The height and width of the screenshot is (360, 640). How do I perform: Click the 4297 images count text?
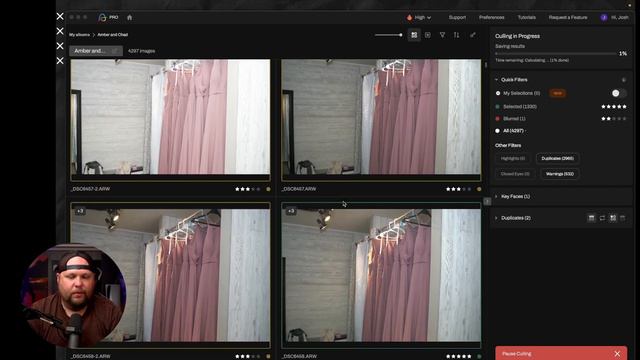[141, 51]
